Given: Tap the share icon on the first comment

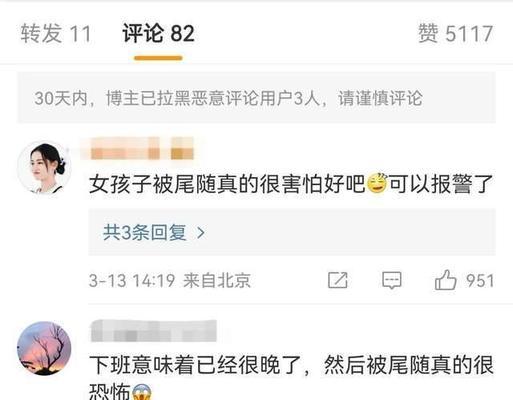Looking at the screenshot, I should (x=338, y=280).
